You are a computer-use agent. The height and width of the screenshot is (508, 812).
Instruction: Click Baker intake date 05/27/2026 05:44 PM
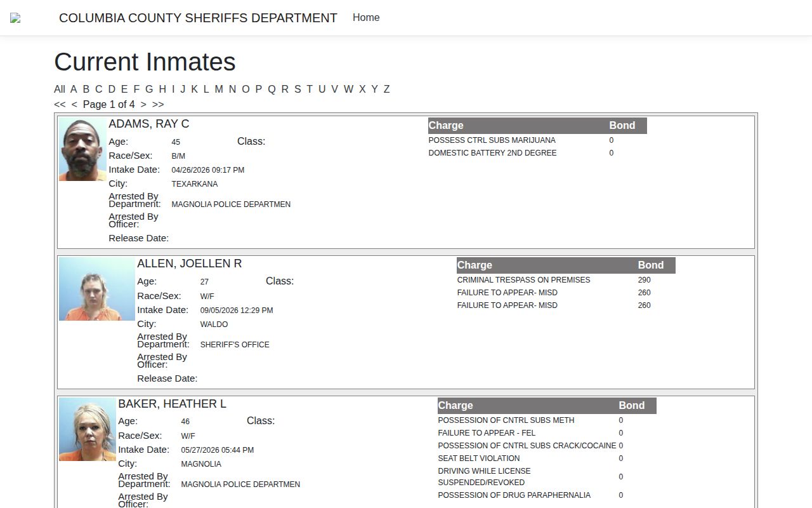[218, 450]
